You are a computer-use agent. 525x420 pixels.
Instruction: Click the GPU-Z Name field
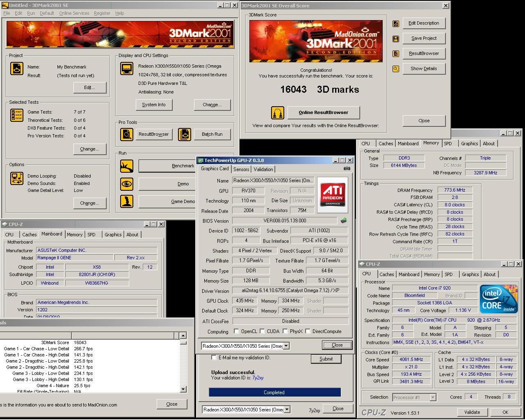[x=274, y=180]
